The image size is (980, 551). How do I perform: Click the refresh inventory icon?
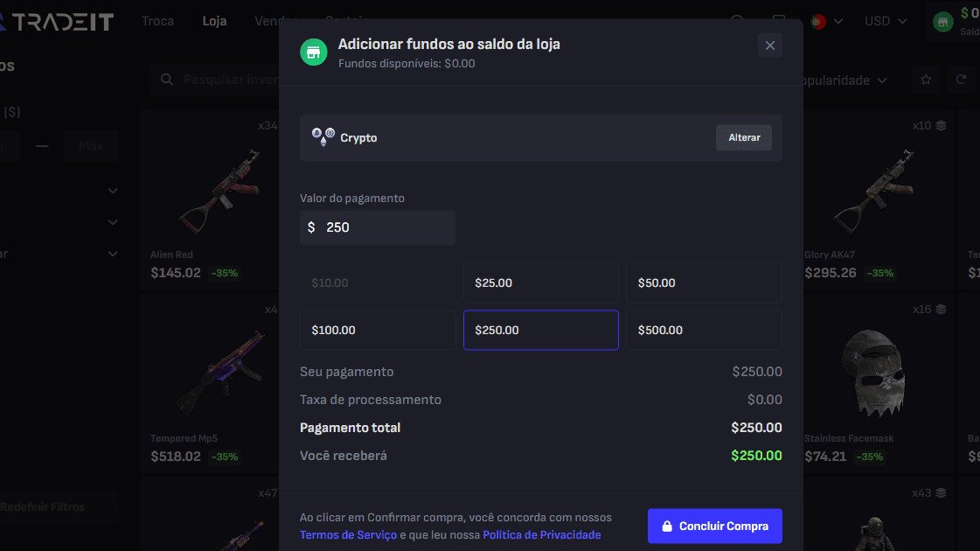pos(961,80)
